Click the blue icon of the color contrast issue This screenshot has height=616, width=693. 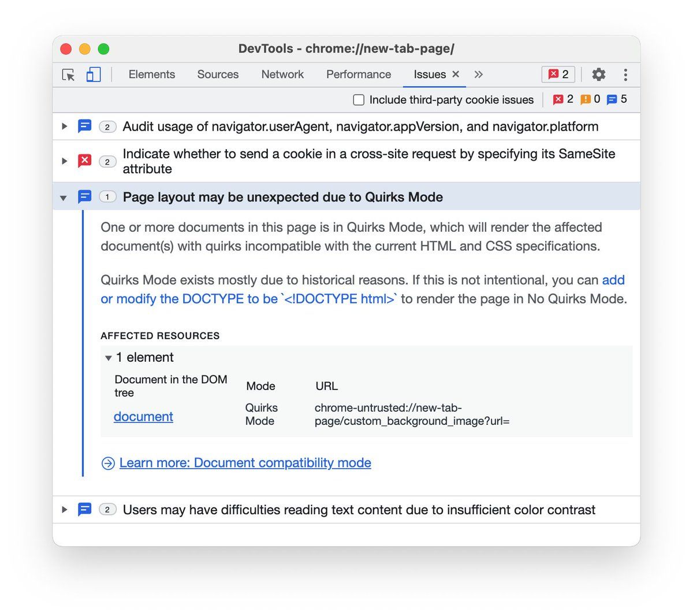click(x=84, y=510)
